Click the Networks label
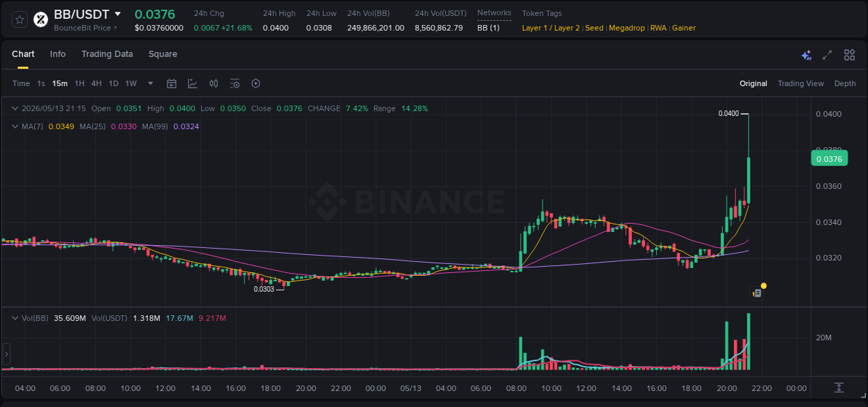 coord(494,13)
